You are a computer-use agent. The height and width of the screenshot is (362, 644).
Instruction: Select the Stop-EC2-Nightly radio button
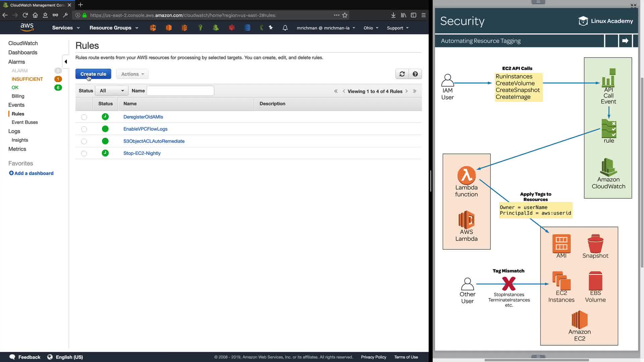[84, 154]
